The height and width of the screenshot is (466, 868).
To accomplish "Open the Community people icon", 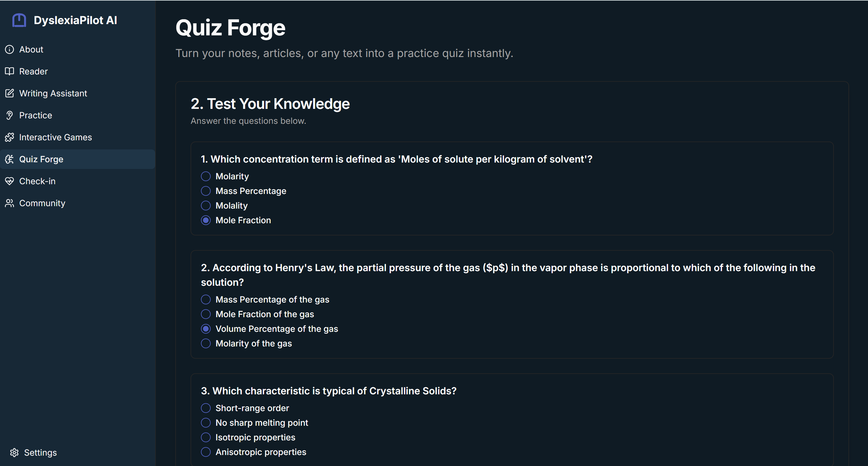I will tap(9, 203).
